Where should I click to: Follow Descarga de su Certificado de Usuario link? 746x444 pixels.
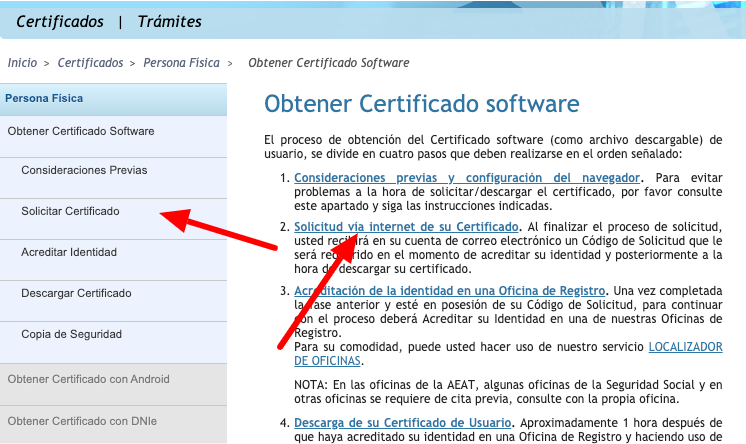click(402, 423)
